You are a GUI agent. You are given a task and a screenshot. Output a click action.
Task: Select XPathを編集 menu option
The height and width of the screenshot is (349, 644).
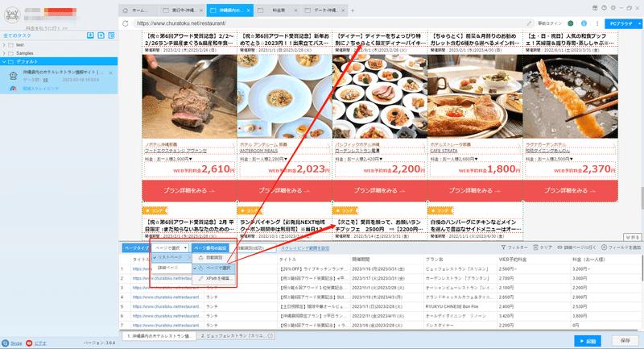coord(214,278)
